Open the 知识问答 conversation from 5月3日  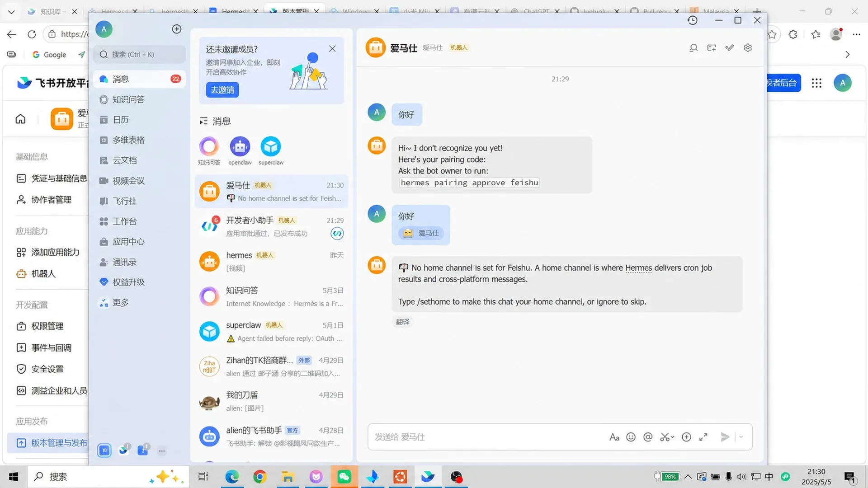[271, 297]
